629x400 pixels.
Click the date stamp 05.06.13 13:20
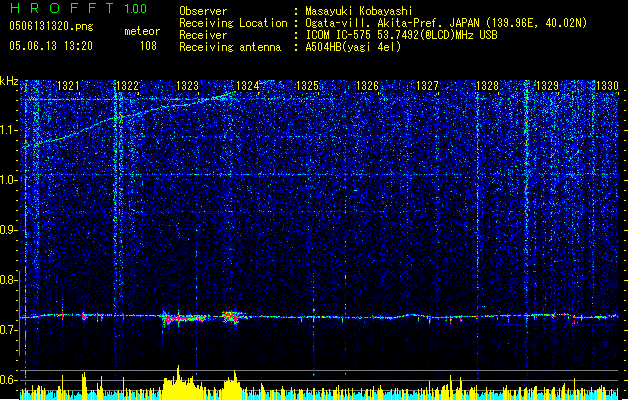(x=51, y=46)
